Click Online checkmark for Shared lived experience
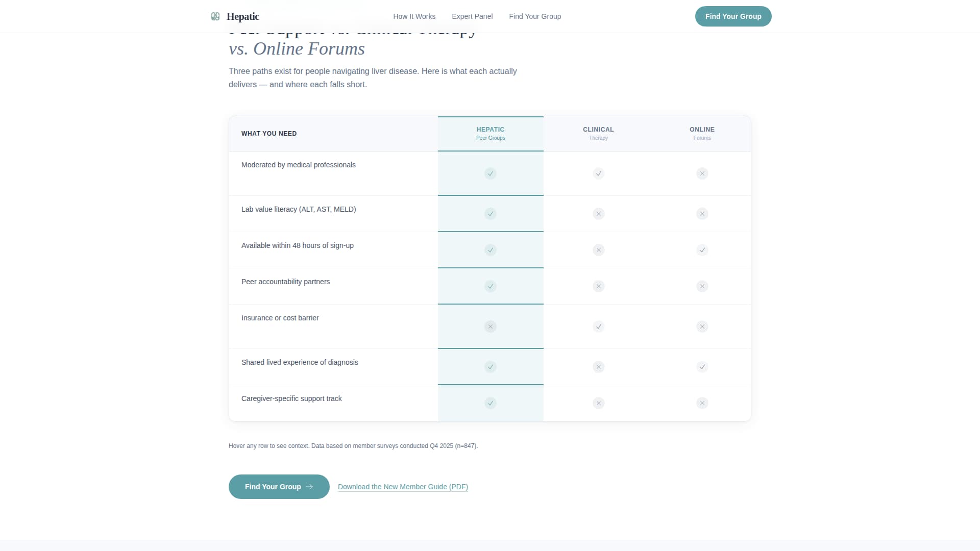The image size is (980, 551). pyautogui.click(x=702, y=367)
